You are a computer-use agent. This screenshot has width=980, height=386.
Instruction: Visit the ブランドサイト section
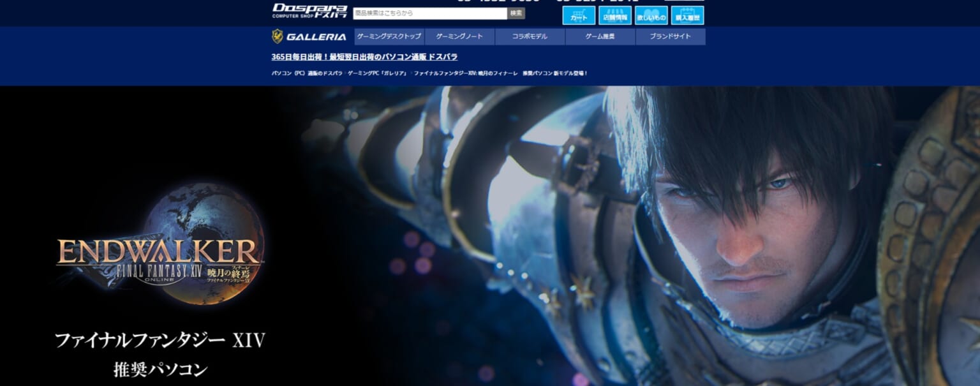pos(671,37)
